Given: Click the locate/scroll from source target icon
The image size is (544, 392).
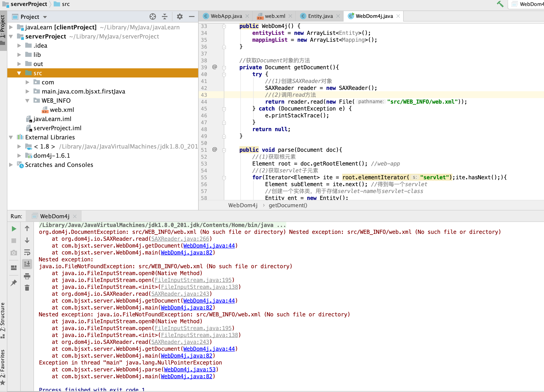Looking at the screenshot, I should point(153,17).
